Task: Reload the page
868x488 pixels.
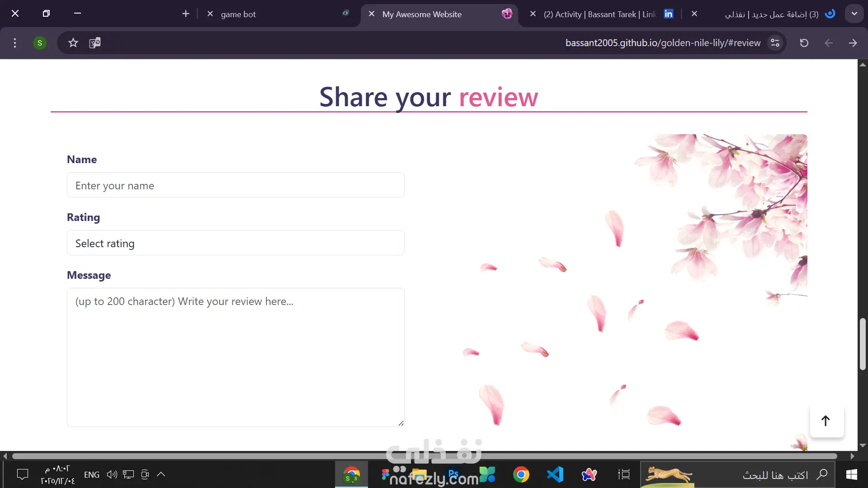Action: pos(804,43)
